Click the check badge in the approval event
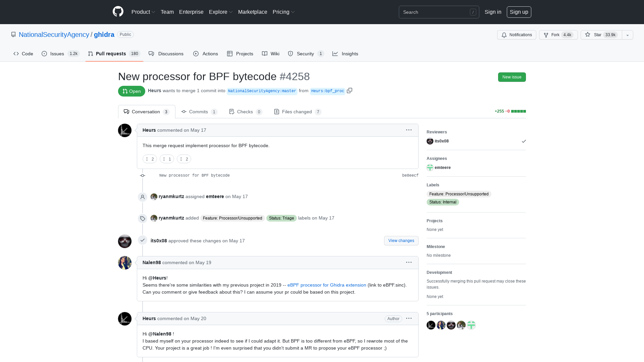644x362 pixels. [143, 240]
